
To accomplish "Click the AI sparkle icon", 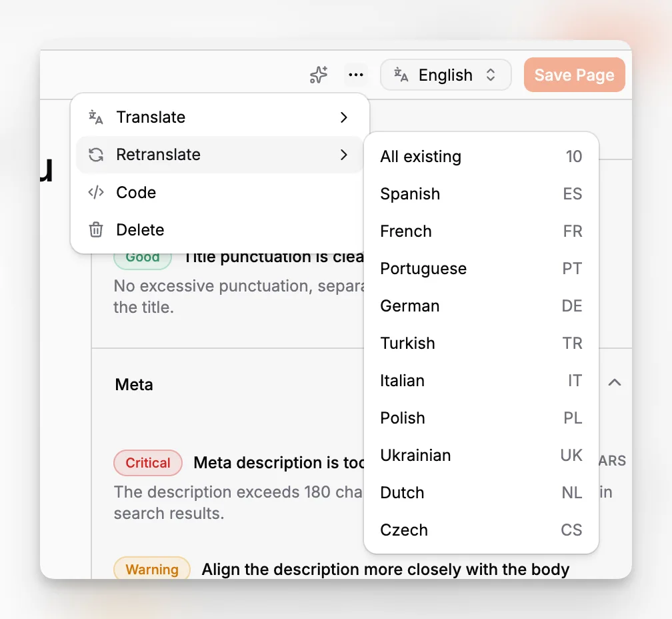I will (x=319, y=75).
